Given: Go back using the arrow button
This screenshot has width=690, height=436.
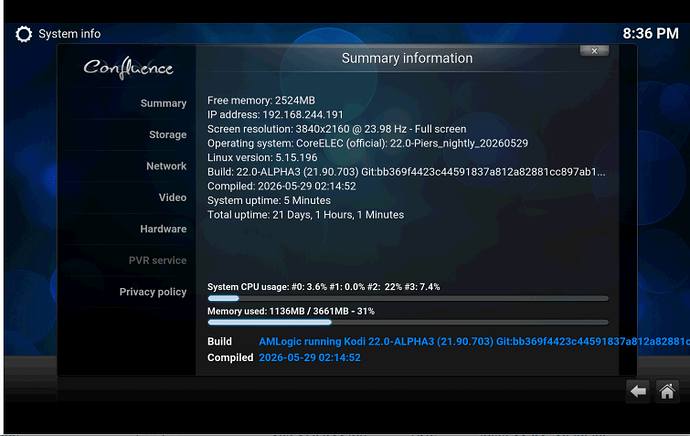Looking at the screenshot, I should coord(638,391).
